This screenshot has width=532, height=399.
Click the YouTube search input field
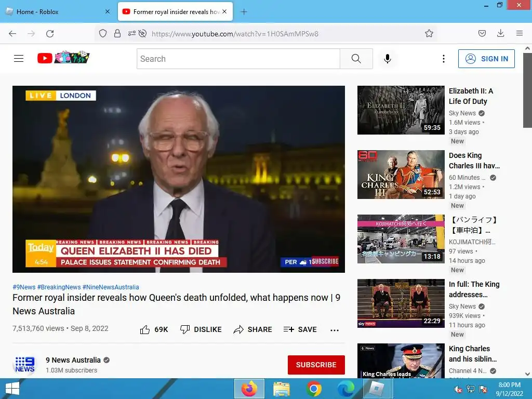(238, 59)
